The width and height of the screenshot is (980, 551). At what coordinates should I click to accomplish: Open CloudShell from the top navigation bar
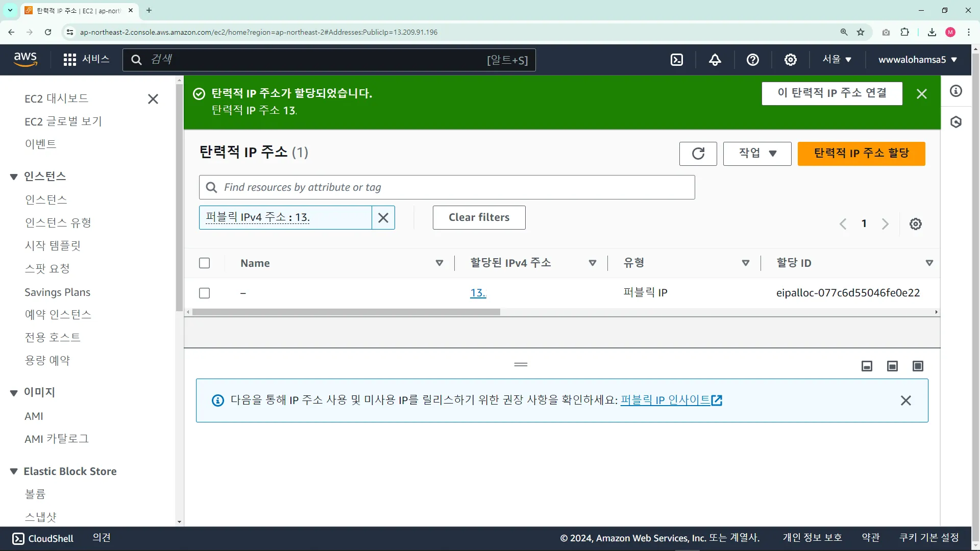[677, 60]
